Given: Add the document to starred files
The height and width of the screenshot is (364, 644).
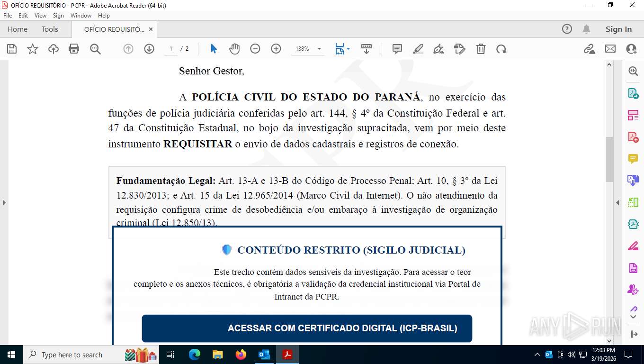Looking at the screenshot, I should click(x=33, y=49).
